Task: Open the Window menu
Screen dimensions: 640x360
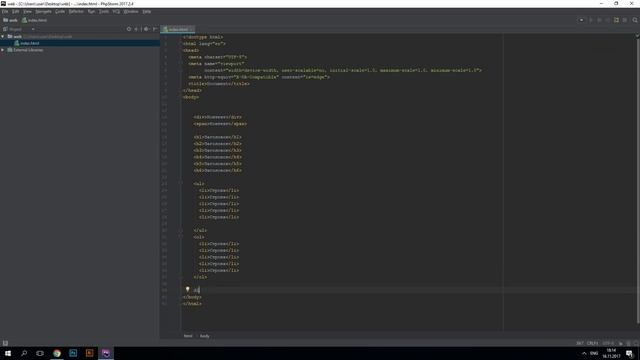Action: [x=131, y=11]
